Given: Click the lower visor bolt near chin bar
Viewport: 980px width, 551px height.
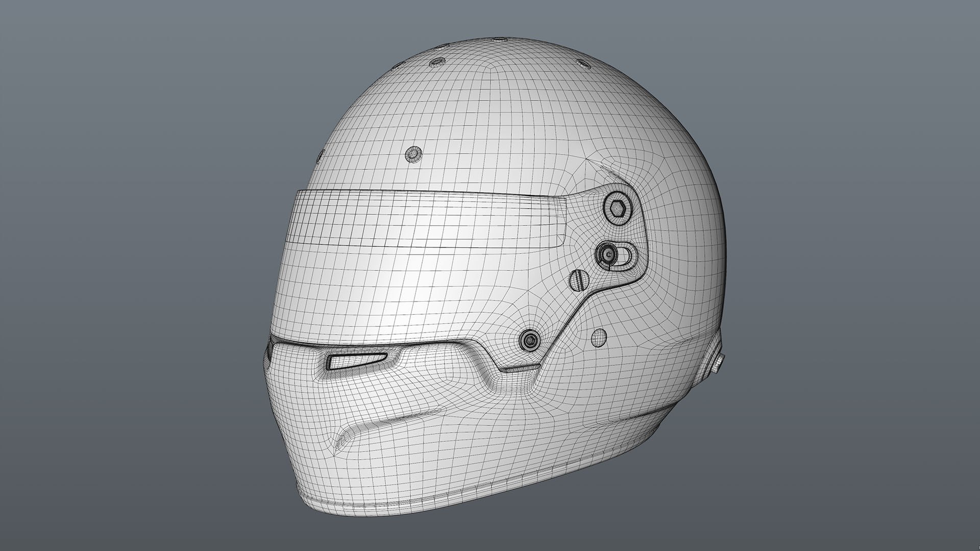Looking at the screenshot, I should click(x=529, y=339).
